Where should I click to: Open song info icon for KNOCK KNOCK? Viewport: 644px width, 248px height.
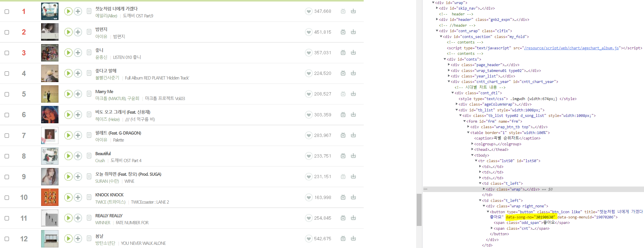(x=89, y=197)
